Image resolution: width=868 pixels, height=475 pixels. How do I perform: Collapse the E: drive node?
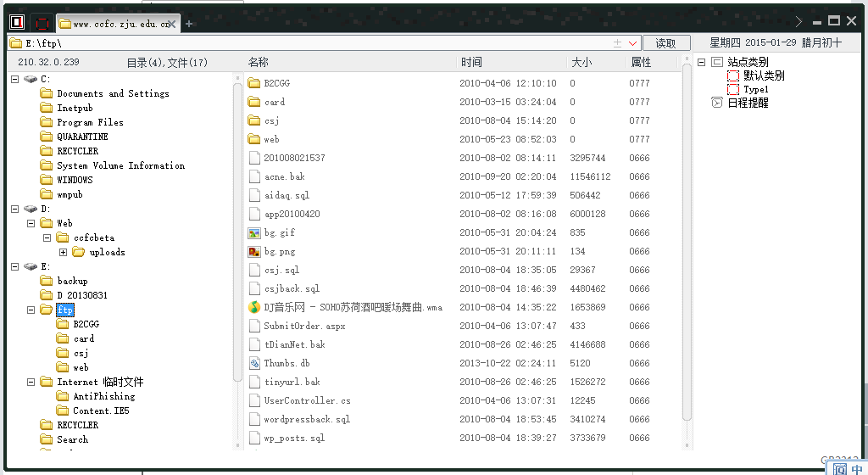pyautogui.click(x=15, y=266)
